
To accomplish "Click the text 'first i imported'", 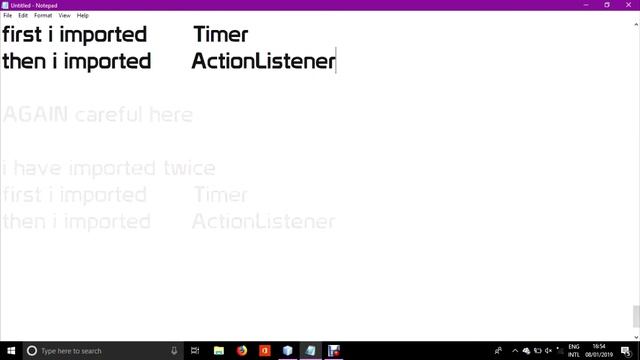I will 74,34.
